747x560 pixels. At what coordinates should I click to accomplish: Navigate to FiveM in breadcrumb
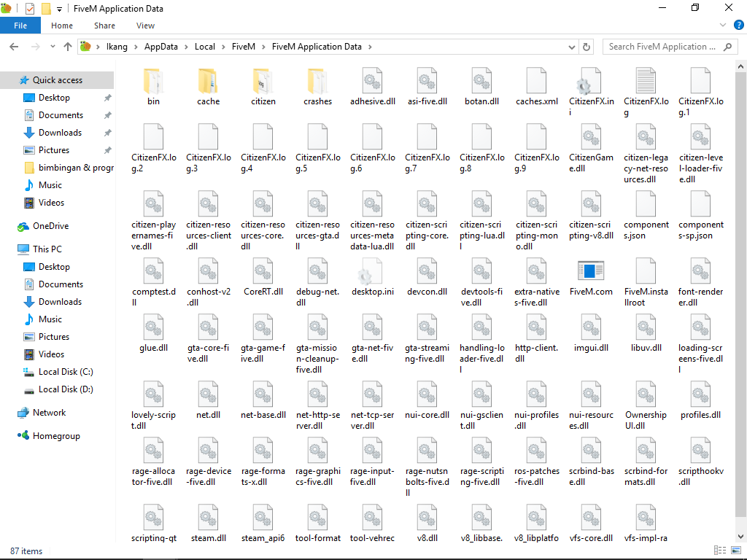tap(244, 47)
